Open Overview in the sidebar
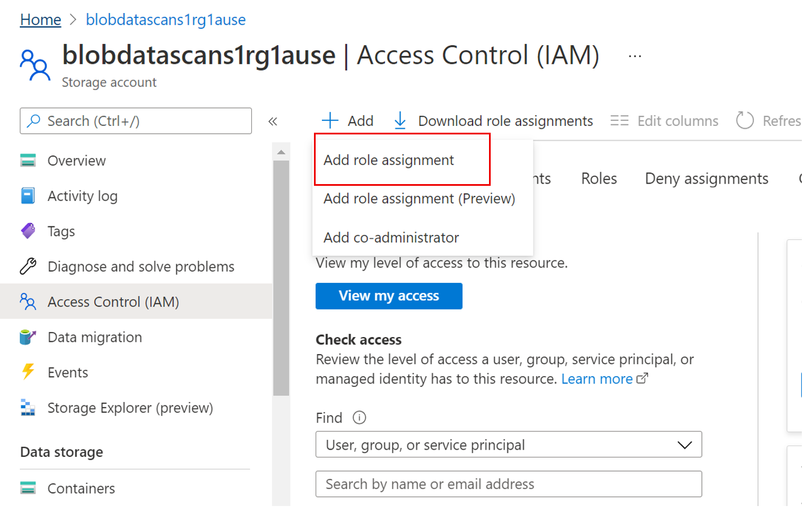Screen dimensions: 812x532 (76, 161)
